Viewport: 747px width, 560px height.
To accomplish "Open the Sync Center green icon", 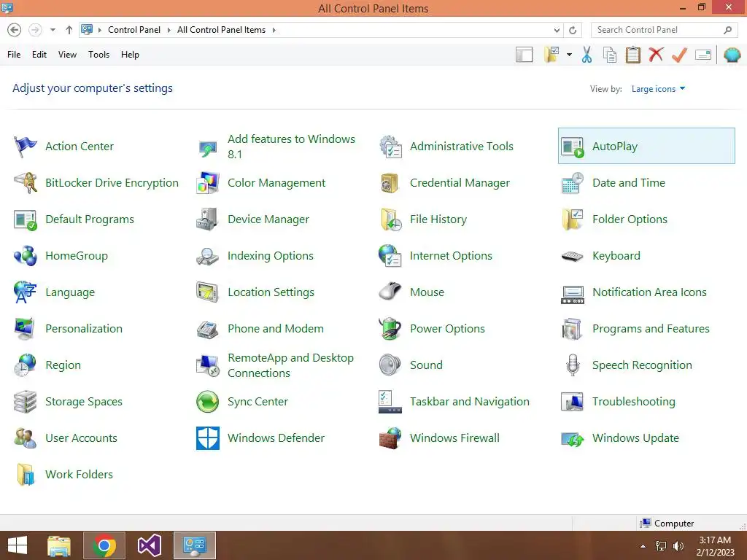I will point(208,402).
